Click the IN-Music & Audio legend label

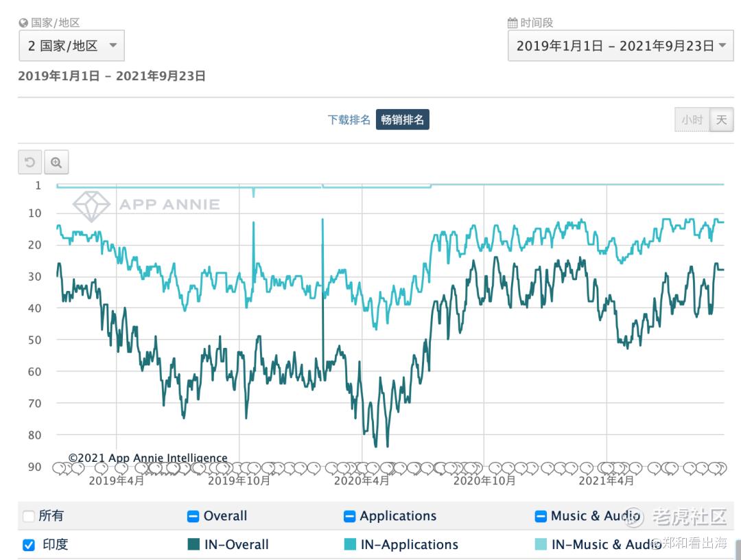pos(606,544)
